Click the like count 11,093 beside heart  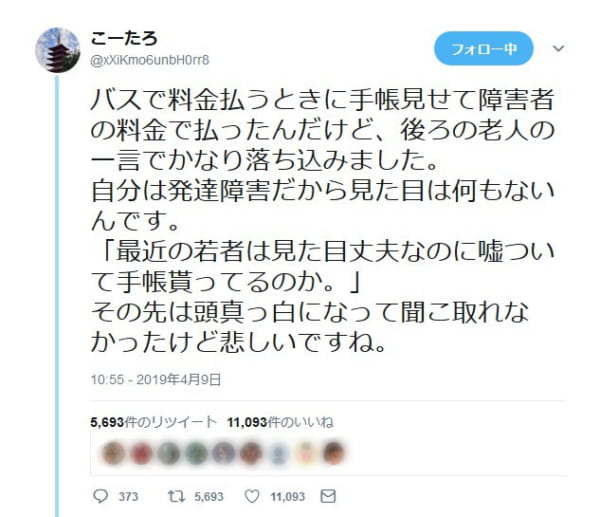point(287,497)
